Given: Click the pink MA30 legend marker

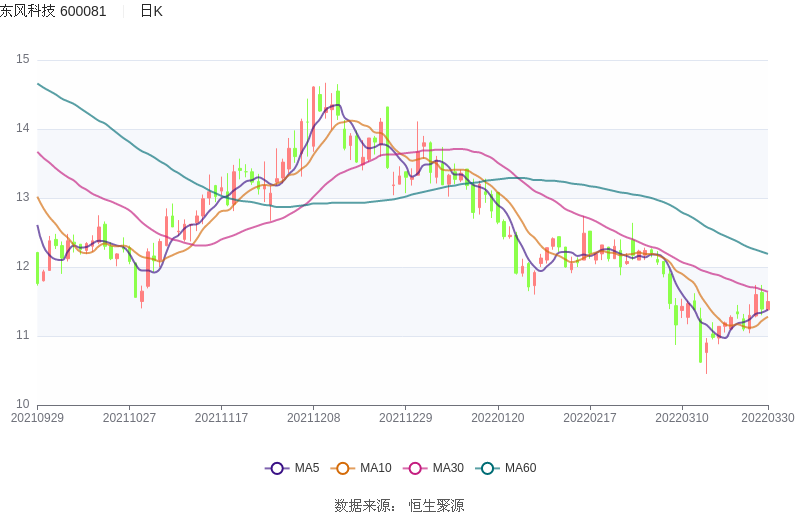Looking at the screenshot, I should 415,468.
